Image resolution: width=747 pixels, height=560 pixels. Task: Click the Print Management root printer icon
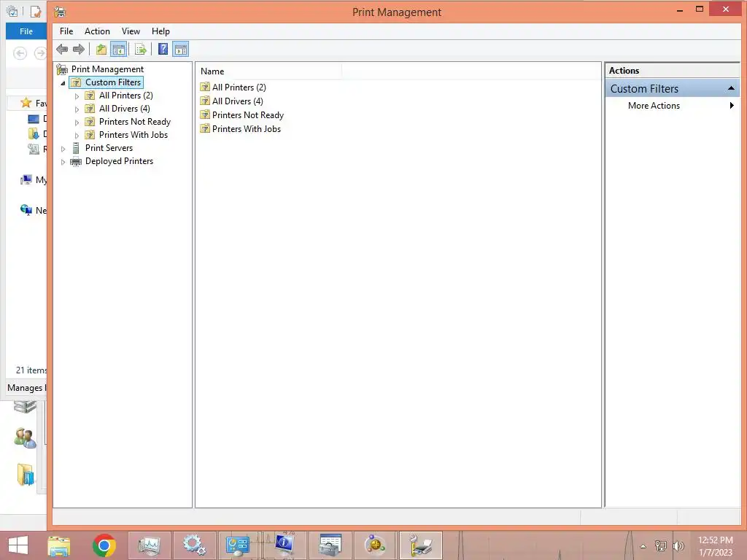coord(62,69)
